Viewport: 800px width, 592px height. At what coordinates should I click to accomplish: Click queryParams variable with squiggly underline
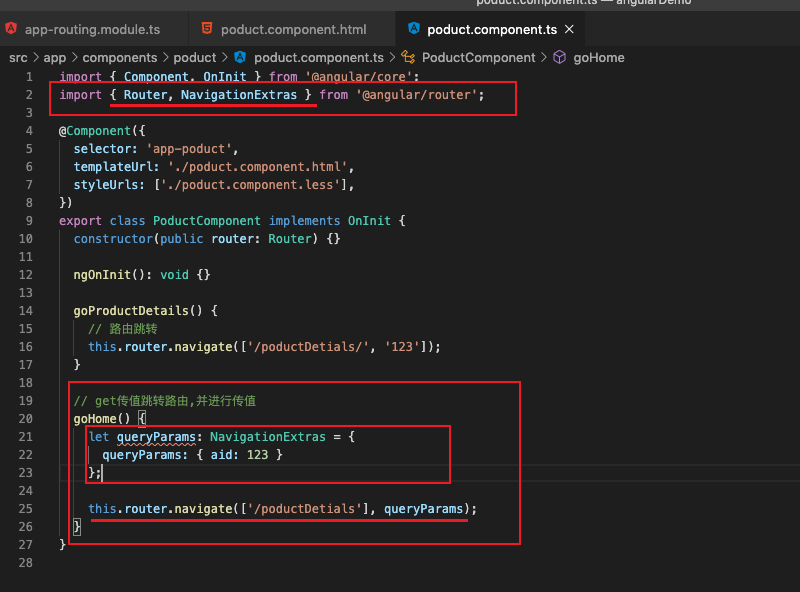pos(156,437)
